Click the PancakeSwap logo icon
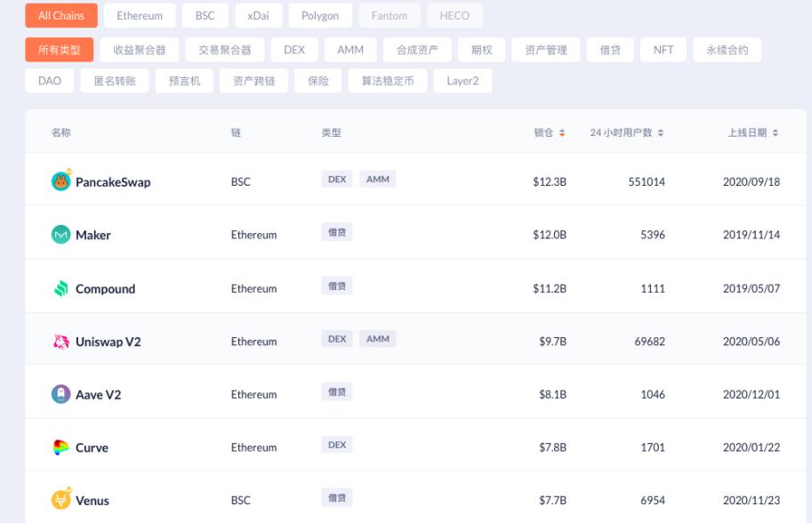 [60, 181]
